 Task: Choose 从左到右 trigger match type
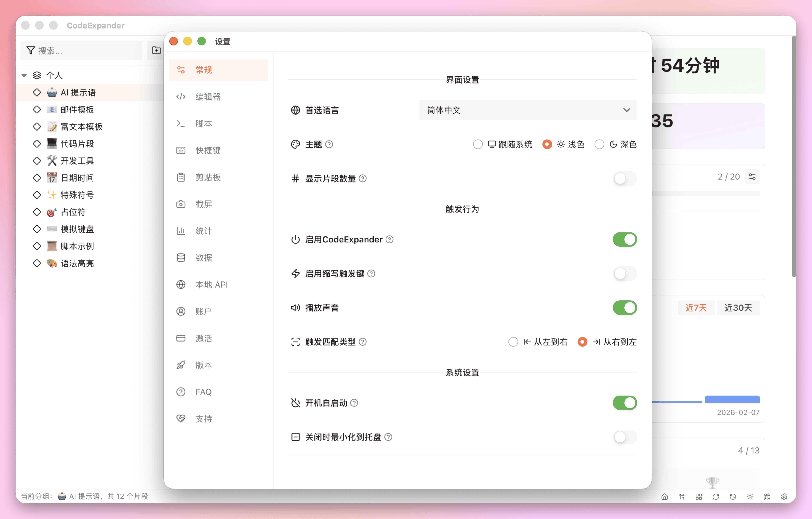(x=513, y=342)
